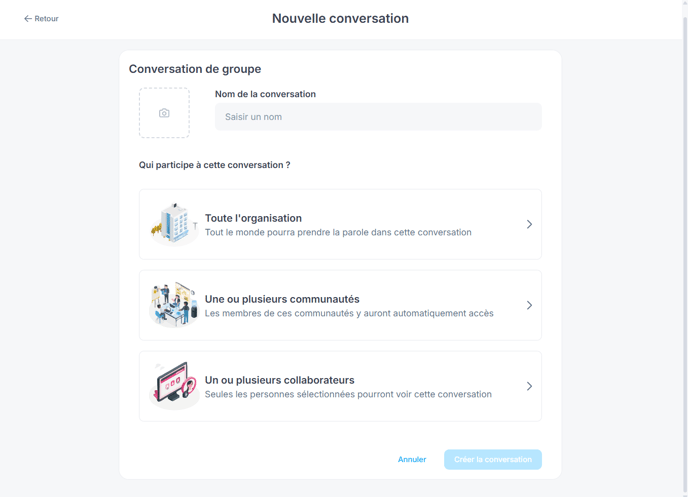688x497 pixels.
Task: Click the camera icon to add photo
Action: [164, 113]
